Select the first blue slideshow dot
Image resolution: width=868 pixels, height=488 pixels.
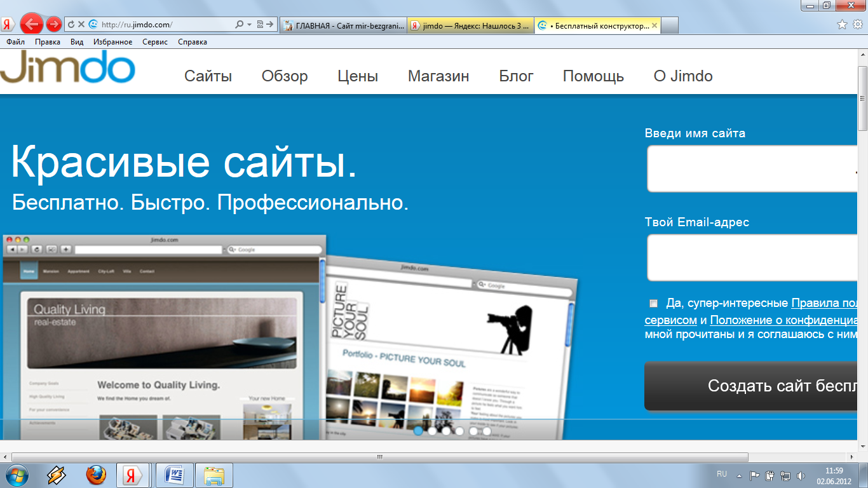(418, 431)
